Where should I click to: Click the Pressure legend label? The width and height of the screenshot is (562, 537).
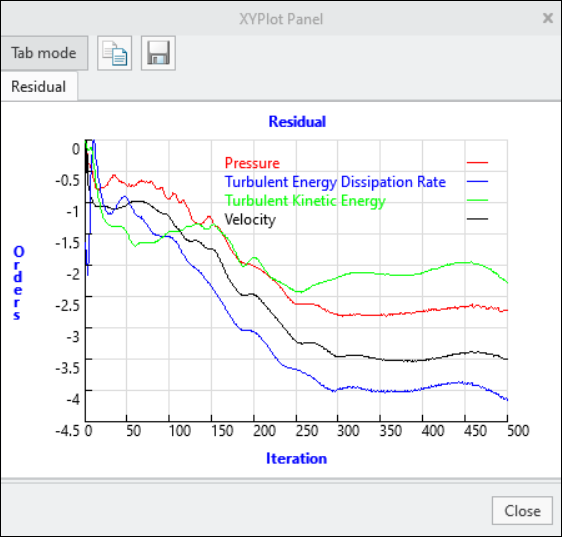click(252, 163)
